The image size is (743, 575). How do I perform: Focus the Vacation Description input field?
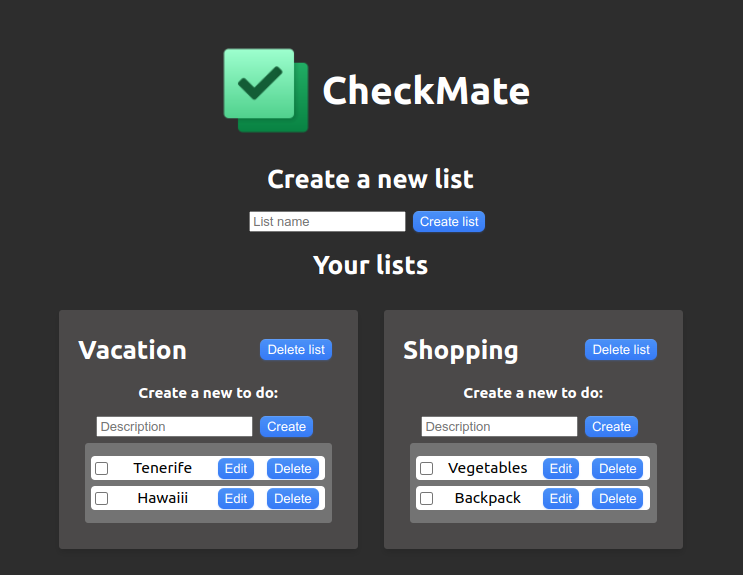click(x=174, y=427)
